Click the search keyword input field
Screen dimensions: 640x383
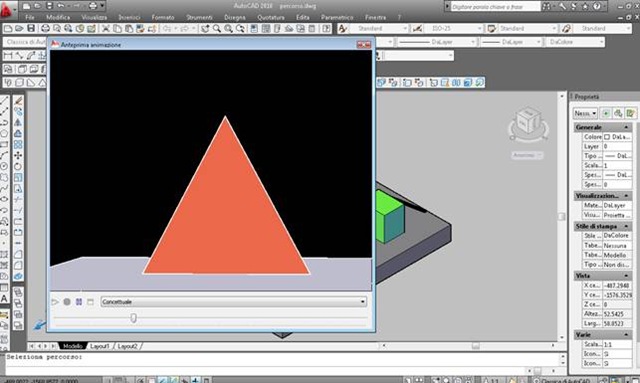coord(495,7)
